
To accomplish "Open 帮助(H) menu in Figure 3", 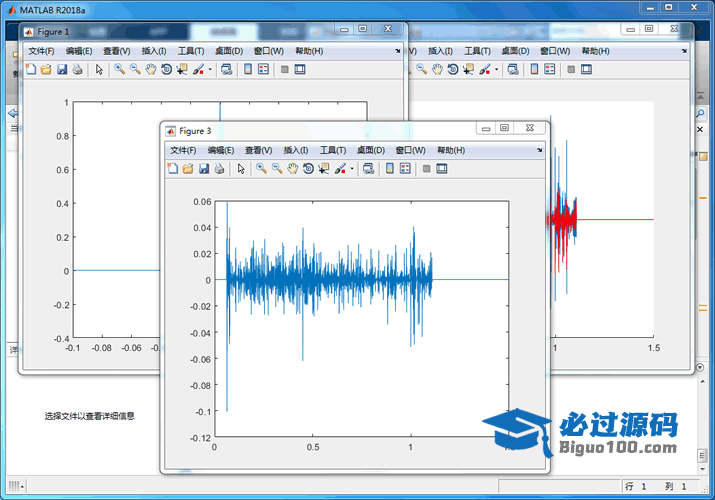I will 450,150.
